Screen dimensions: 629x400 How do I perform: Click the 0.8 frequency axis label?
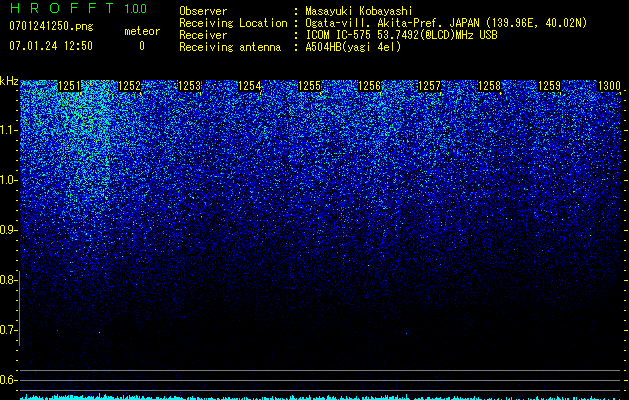[9, 280]
